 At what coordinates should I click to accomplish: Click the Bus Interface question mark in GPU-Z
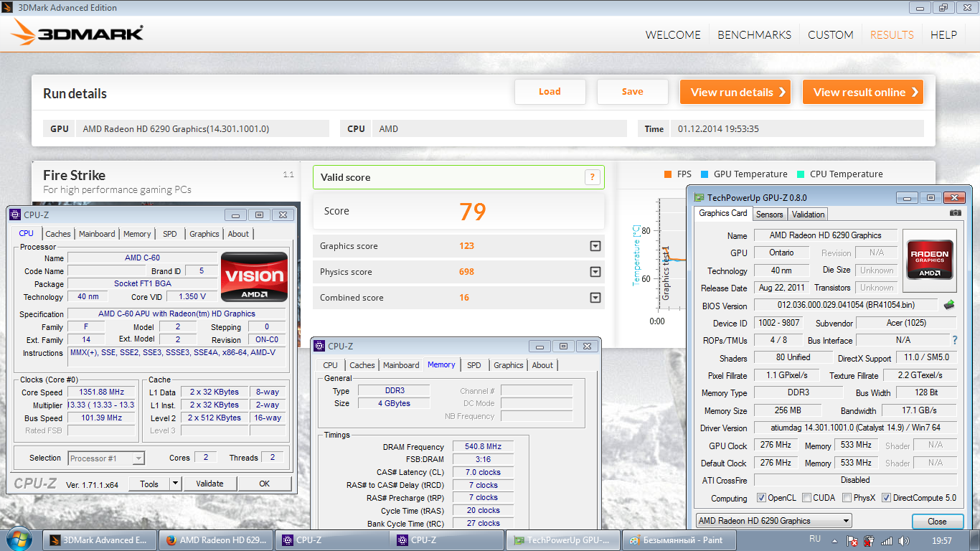[955, 340]
